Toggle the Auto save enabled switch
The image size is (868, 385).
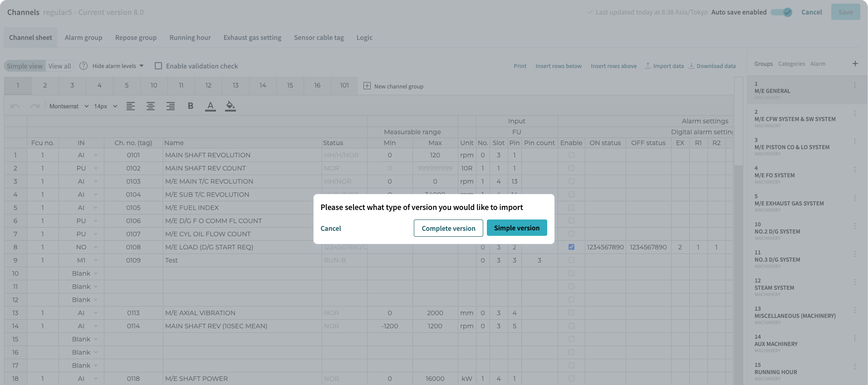782,12
